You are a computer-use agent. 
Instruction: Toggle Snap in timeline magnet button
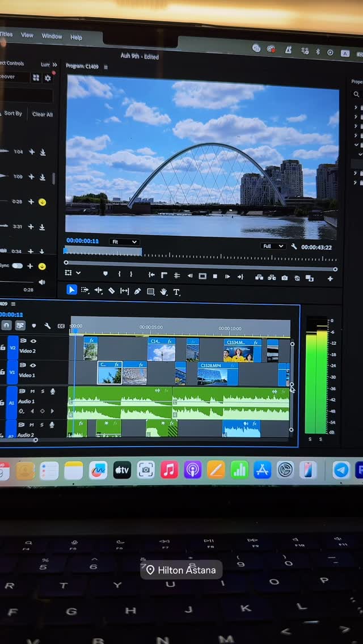(6, 325)
